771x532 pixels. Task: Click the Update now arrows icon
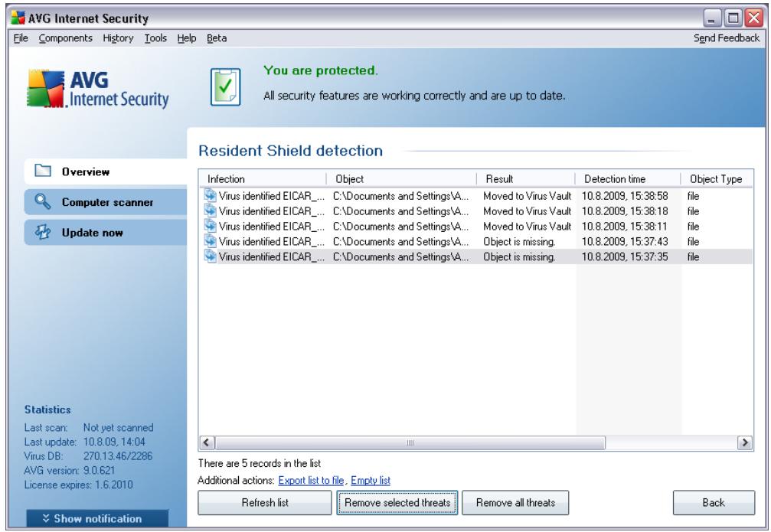click(x=43, y=232)
